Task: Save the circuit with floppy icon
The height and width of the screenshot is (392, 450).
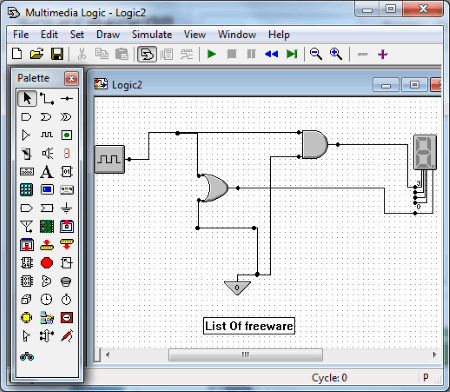Action: pos(57,54)
